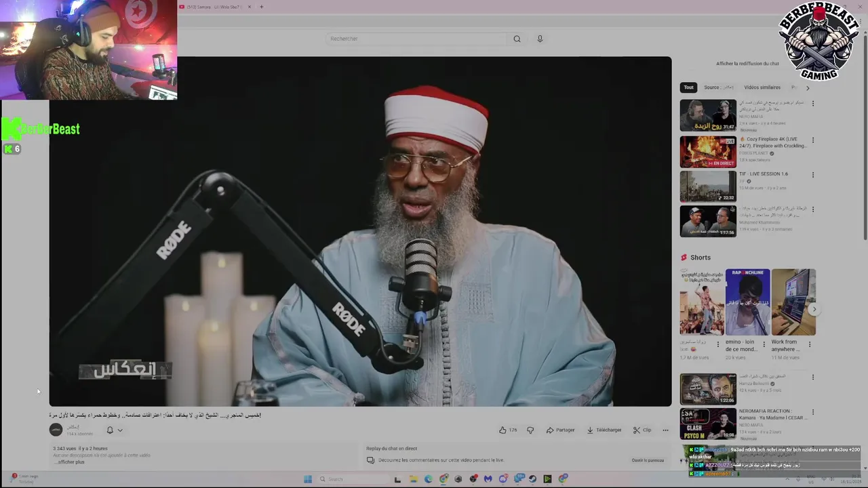
Task: Open the first short with crowd thumbnail
Action: (x=702, y=302)
